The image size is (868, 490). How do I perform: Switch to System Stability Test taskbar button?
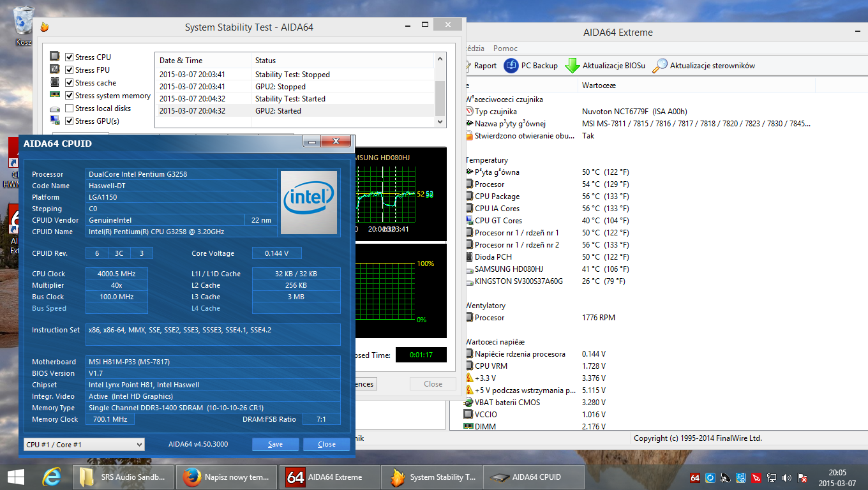pyautogui.click(x=431, y=477)
